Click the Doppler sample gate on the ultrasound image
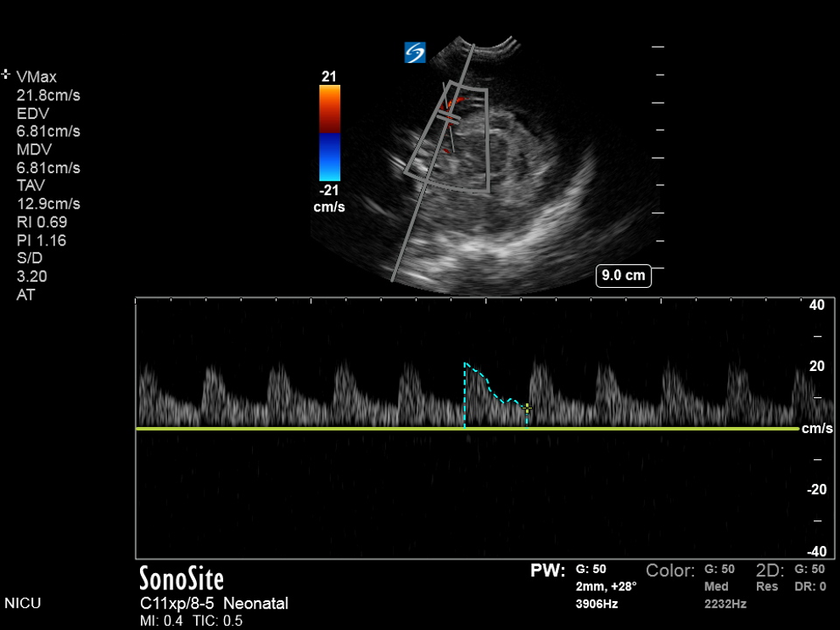The image size is (840, 630). click(x=449, y=121)
